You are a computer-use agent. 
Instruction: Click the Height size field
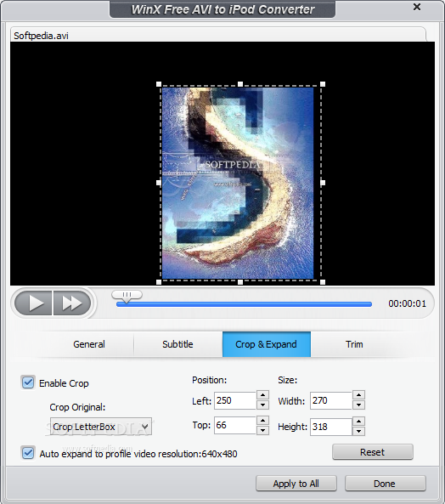click(331, 427)
